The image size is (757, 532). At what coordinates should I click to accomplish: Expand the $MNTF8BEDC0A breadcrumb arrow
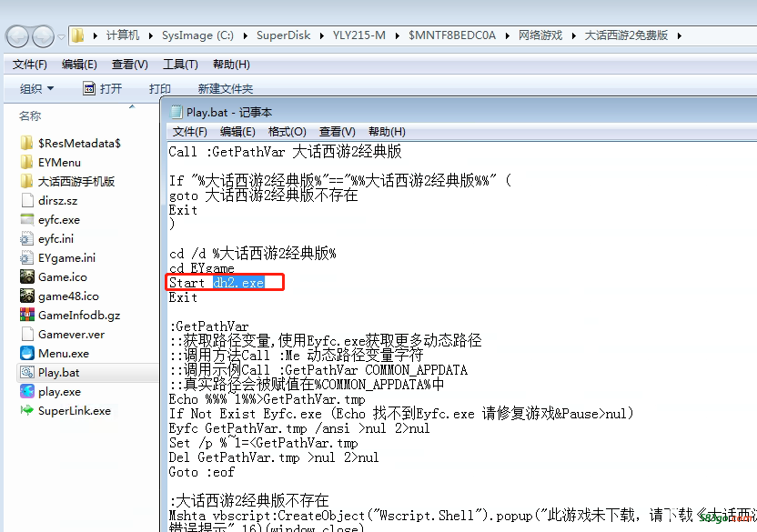508,35
